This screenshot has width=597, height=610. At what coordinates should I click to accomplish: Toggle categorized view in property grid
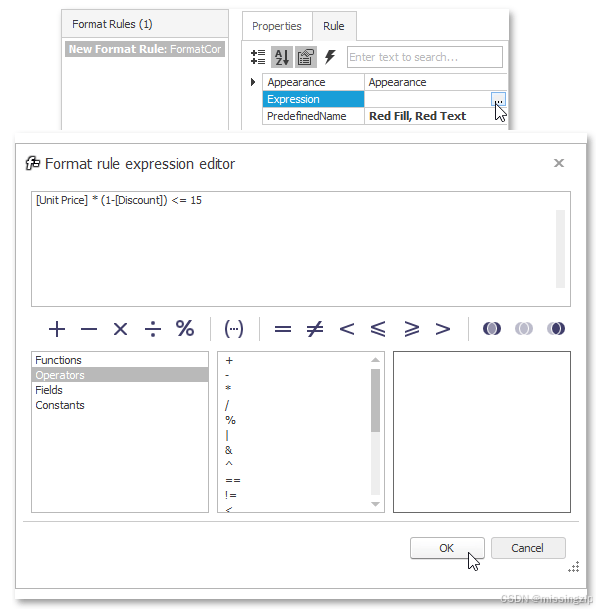coord(258,57)
